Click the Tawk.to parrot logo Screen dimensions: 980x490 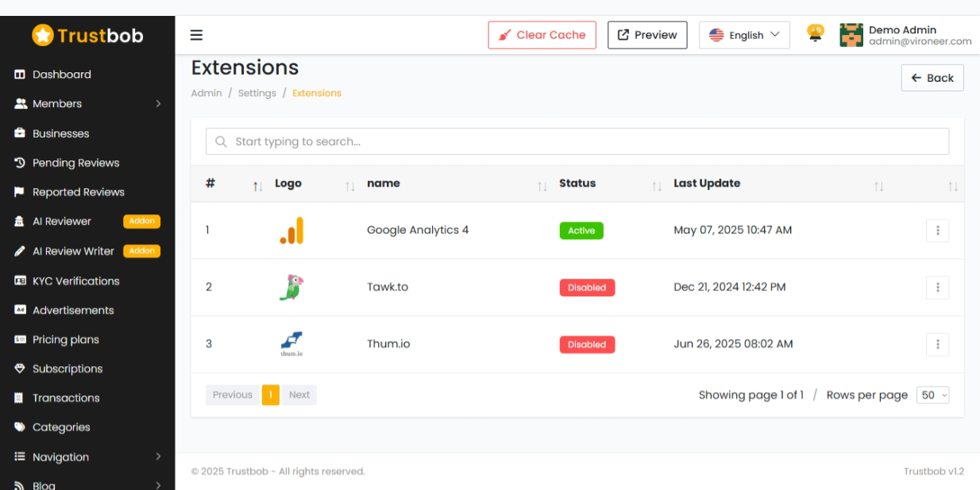point(291,287)
